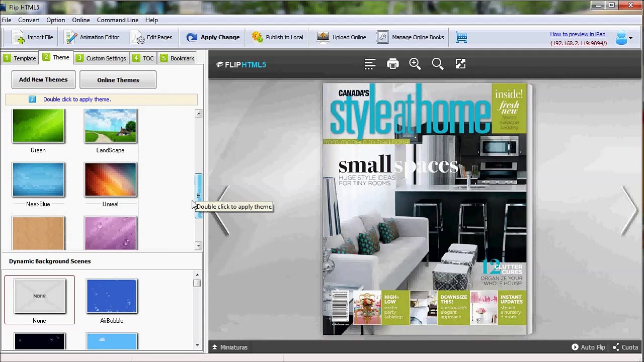Screen dimensions: 644x362
Task: Open the Online menu
Action: pos(81,20)
